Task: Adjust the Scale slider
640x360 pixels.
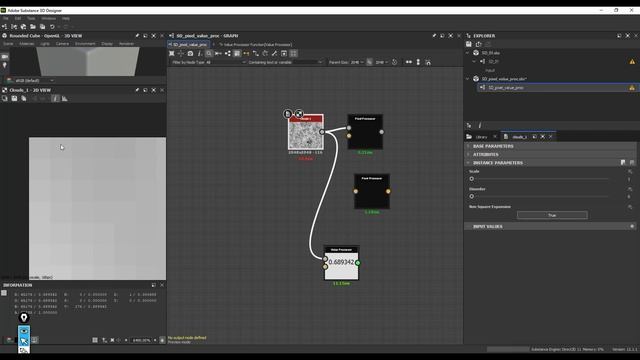Action: [539, 179]
